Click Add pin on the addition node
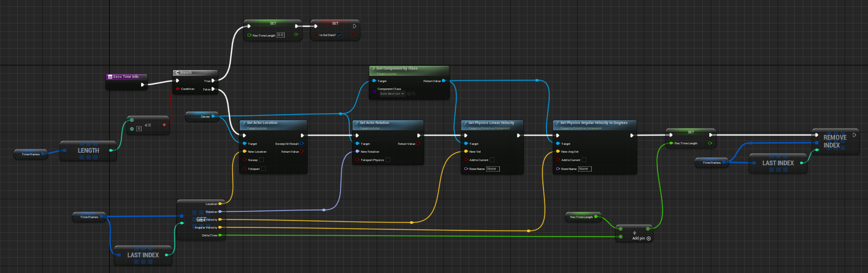Viewport: 868px width, 273px height. click(x=641, y=238)
